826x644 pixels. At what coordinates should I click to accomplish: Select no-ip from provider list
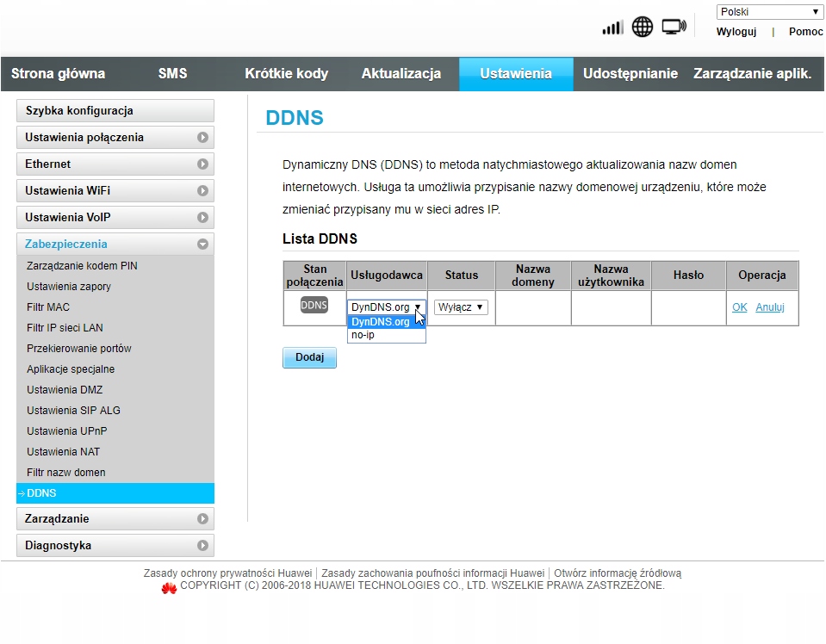pos(363,335)
